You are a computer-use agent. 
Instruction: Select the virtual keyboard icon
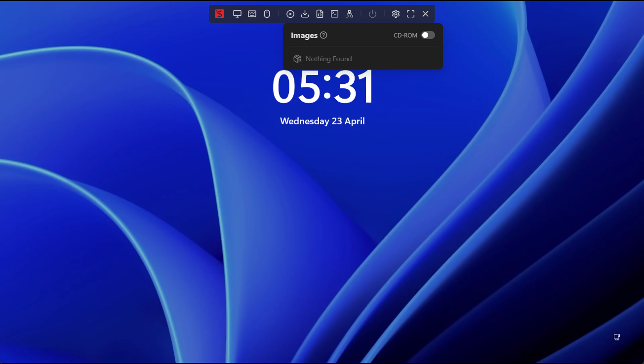252,14
